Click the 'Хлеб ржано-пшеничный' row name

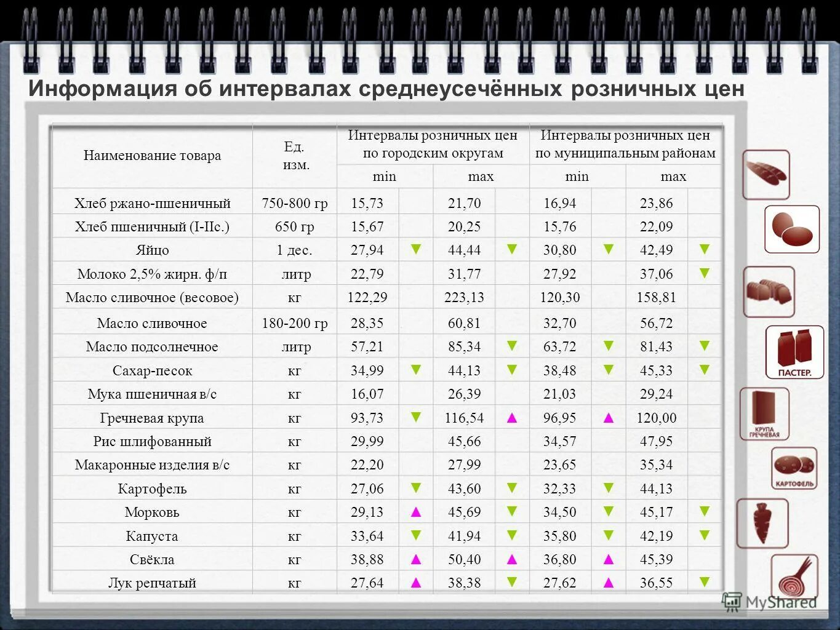(x=152, y=203)
